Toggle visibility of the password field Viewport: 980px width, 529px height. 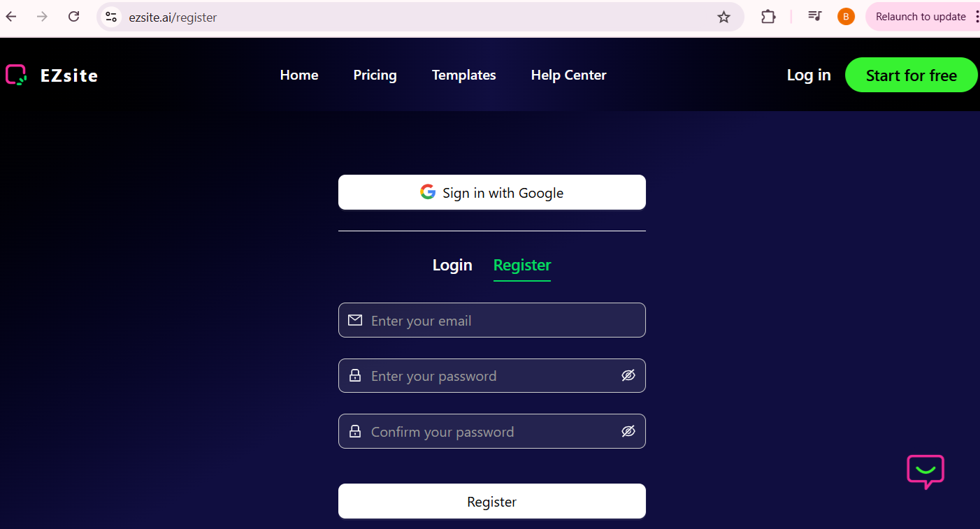pyautogui.click(x=628, y=376)
